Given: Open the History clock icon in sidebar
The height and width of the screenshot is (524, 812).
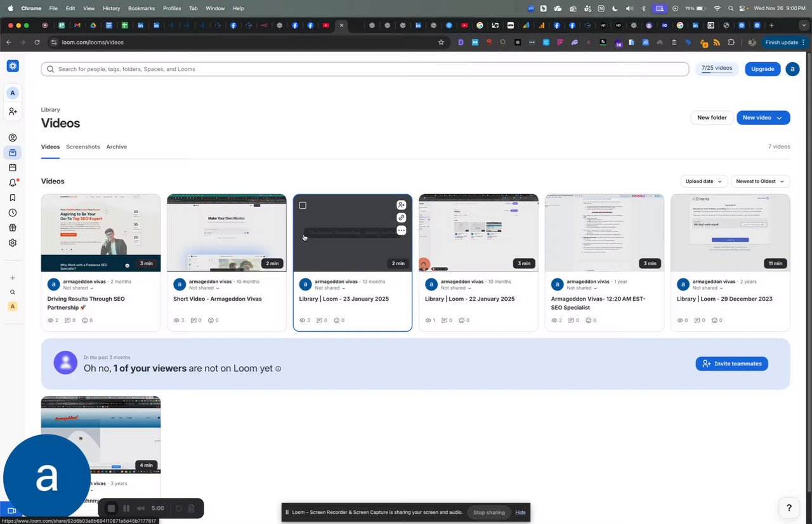Looking at the screenshot, I should click(x=13, y=213).
